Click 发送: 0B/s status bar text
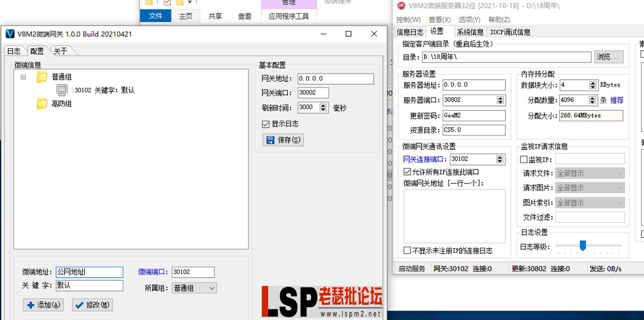Screen dimensions: 644x320 (x=605, y=269)
